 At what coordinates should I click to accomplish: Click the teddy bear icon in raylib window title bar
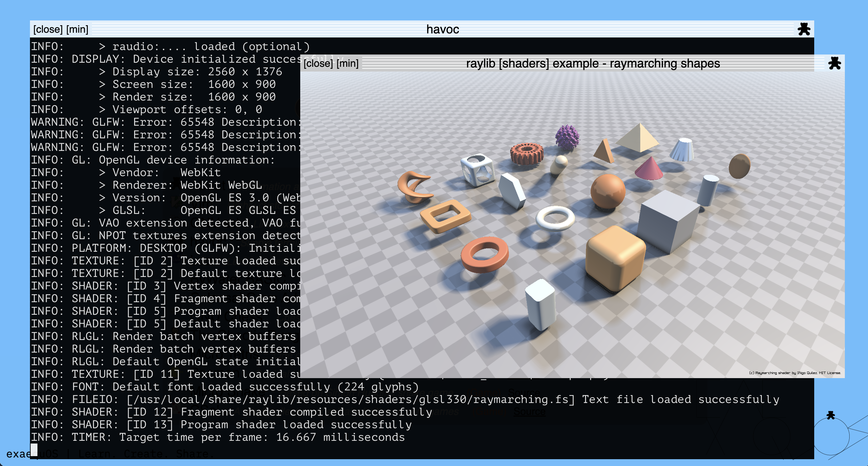(835, 63)
